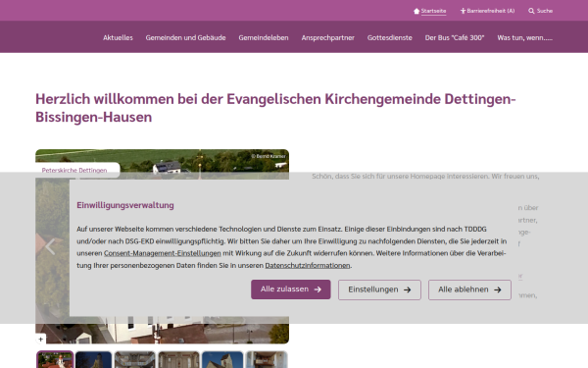Open Barrierefreiheit (A) options
The height and width of the screenshot is (368, 588).
click(x=491, y=11)
